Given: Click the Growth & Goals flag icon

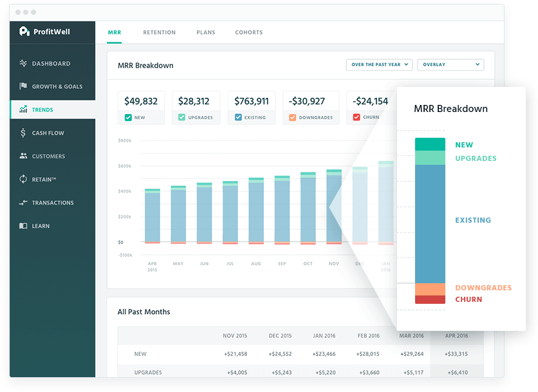Looking at the screenshot, I should pos(23,87).
